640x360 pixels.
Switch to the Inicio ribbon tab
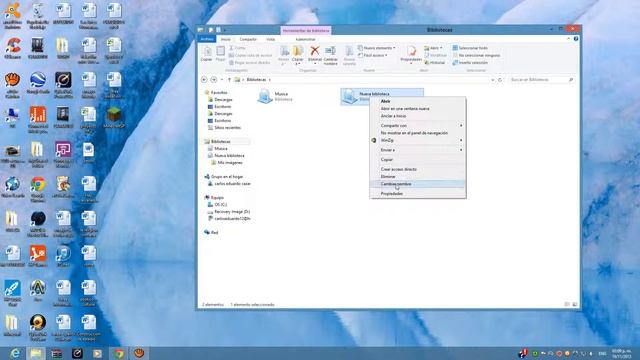click(x=226, y=39)
